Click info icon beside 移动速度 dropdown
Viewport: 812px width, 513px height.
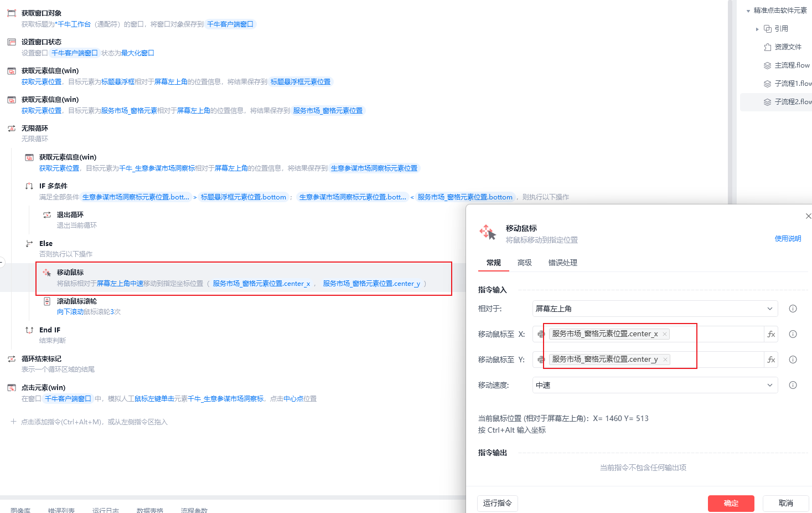tap(793, 385)
